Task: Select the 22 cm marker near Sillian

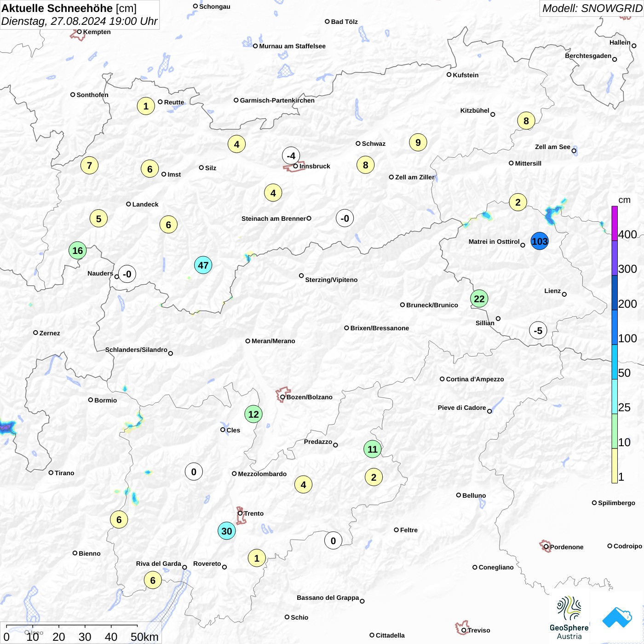Action: [479, 299]
